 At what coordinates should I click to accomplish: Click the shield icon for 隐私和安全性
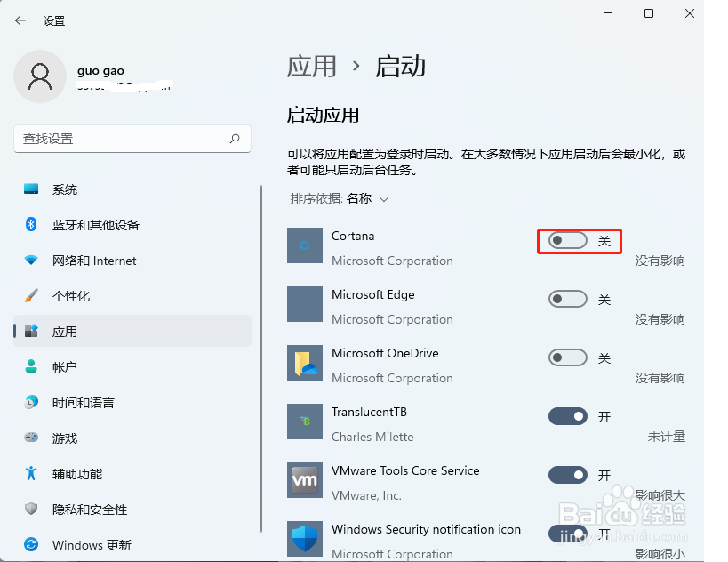[x=31, y=509]
